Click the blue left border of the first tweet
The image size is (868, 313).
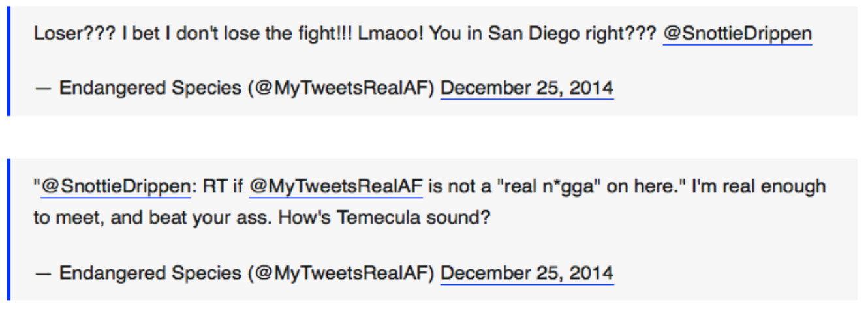click(x=8, y=61)
